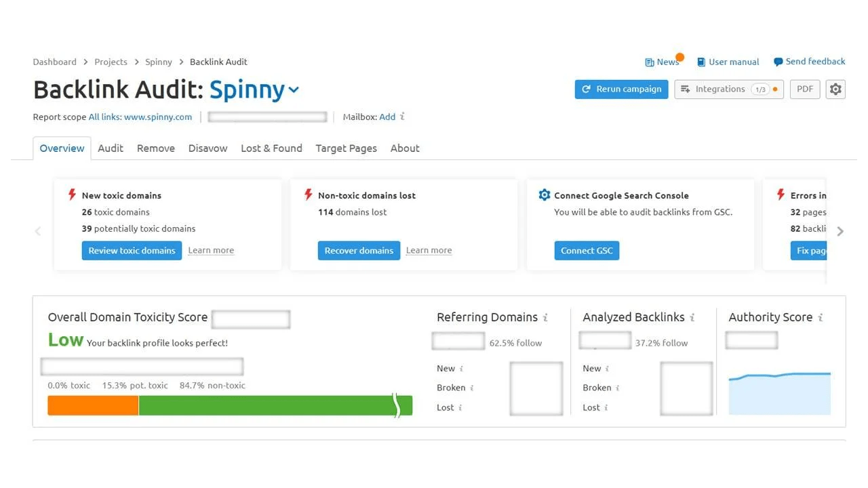Click info icon beside Referring Domains New
The image size is (868, 488).
point(462,369)
